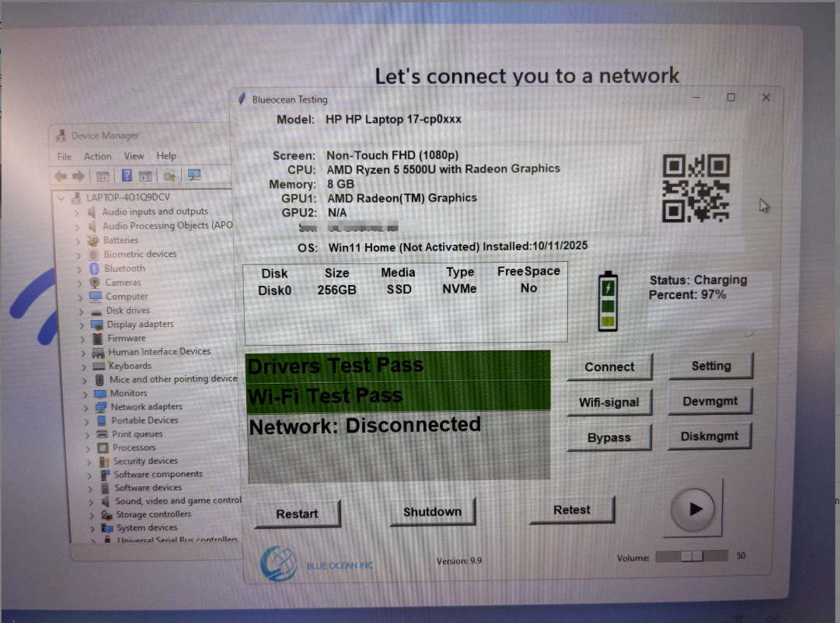Click scan for hardware changes monitor icon
This screenshot has height=623, width=840.
pos(194,175)
